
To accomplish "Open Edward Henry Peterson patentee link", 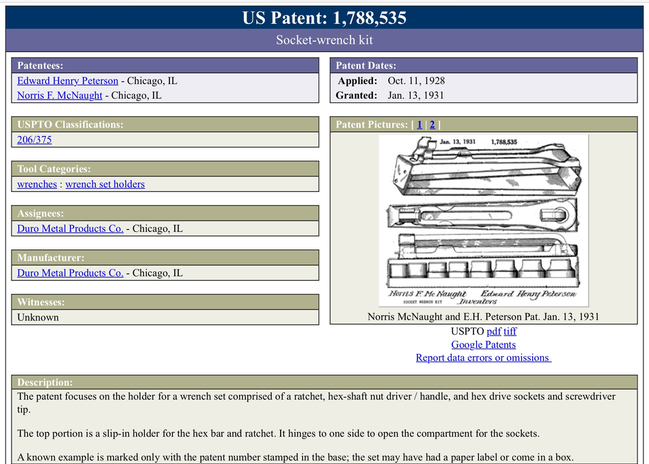I will (68, 80).
